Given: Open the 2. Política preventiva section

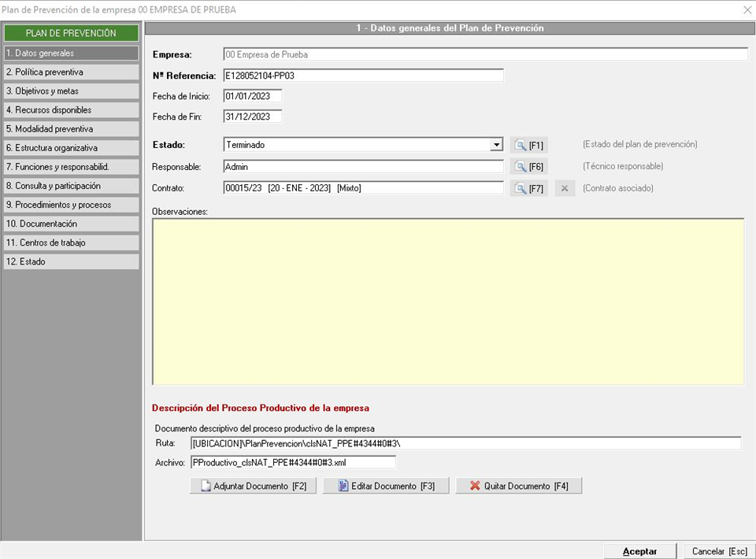Looking at the screenshot, I should pyautogui.click(x=71, y=72).
